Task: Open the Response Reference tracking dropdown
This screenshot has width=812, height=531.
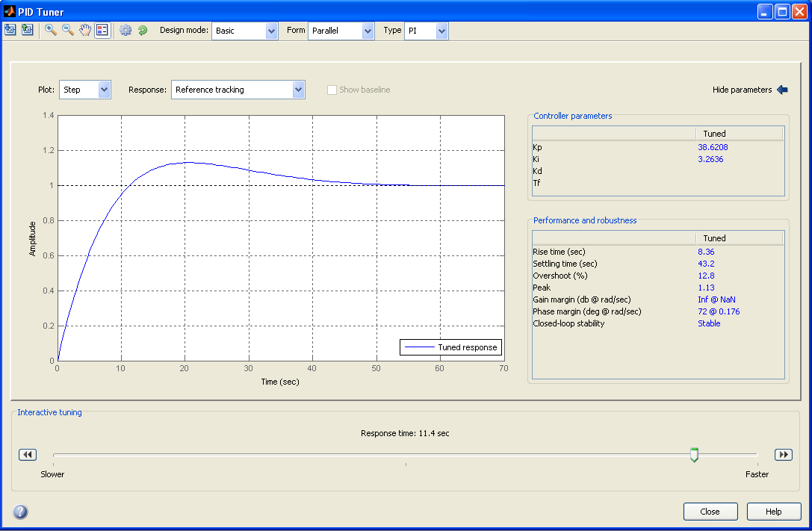Action: tap(238, 90)
